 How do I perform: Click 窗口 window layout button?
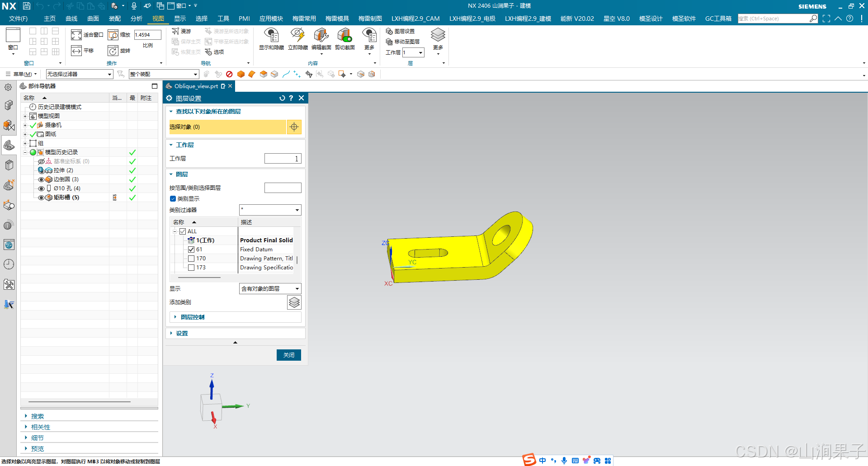[13, 41]
